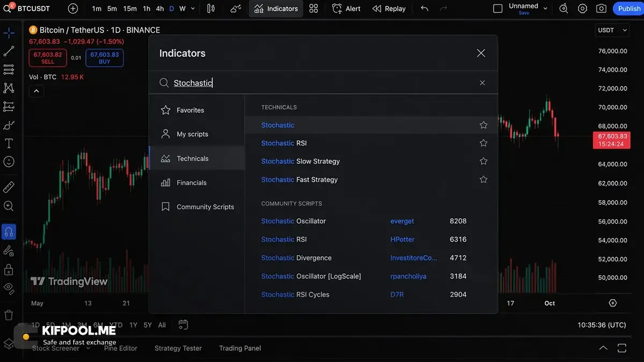Open the Strategy Tester tab
This screenshot has width=644, height=362.
tap(178, 348)
